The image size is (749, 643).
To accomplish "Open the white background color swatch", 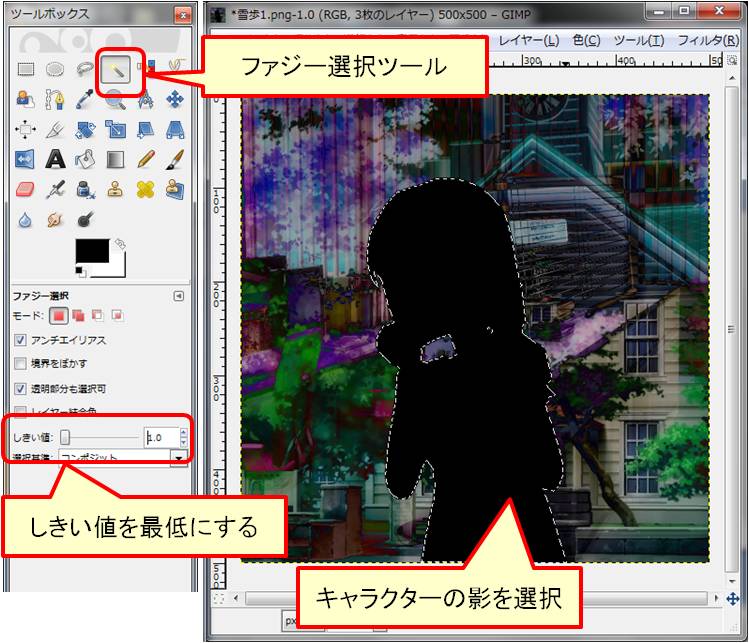I will [x=118, y=268].
